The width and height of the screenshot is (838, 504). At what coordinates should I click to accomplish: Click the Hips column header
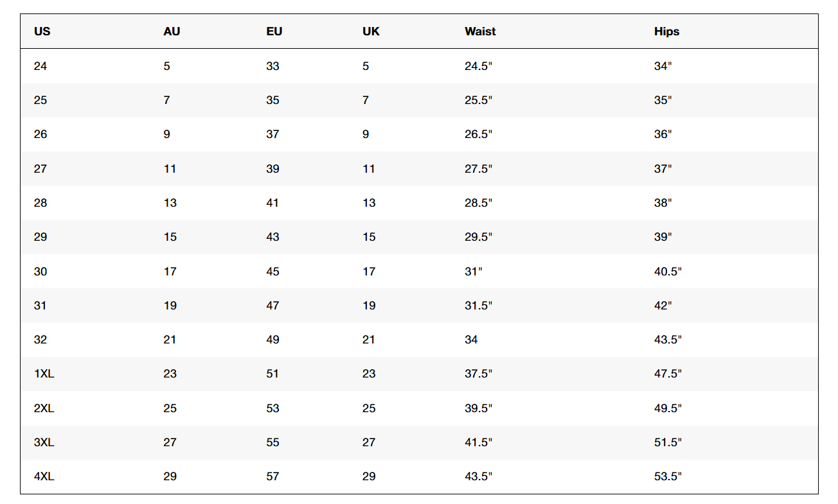(666, 31)
